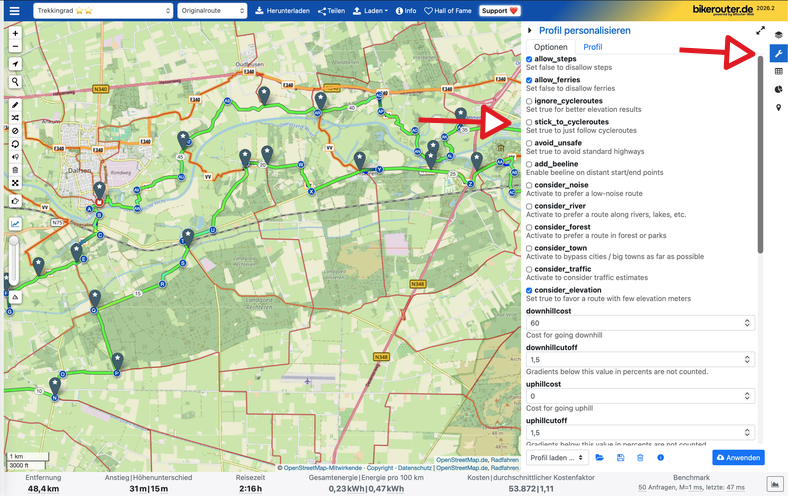Uncheck the allow_ferries option
This screenshot has width=788, height=496.
coord(530,80)
